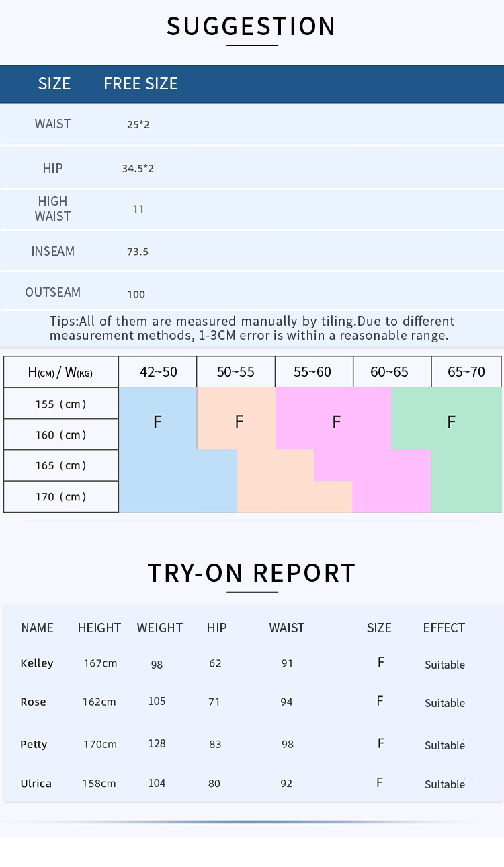Select the green F size block
Viewport: 504px width, 867px height.
click(x=451, y=422)
